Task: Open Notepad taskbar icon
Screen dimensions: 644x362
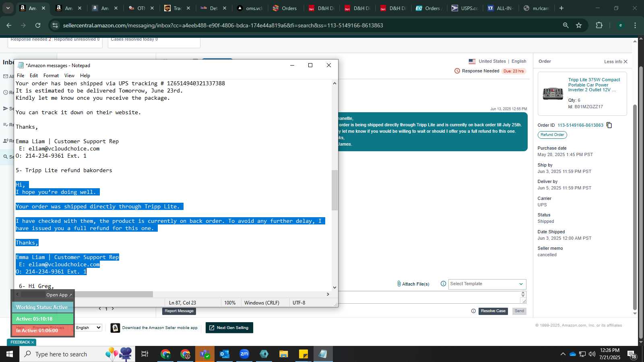Action: click(323, 354)
